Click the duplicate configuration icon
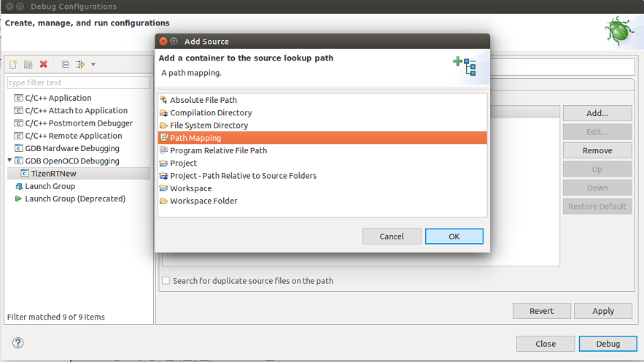Viewport: 644px width, 362px height. [28, 64]
